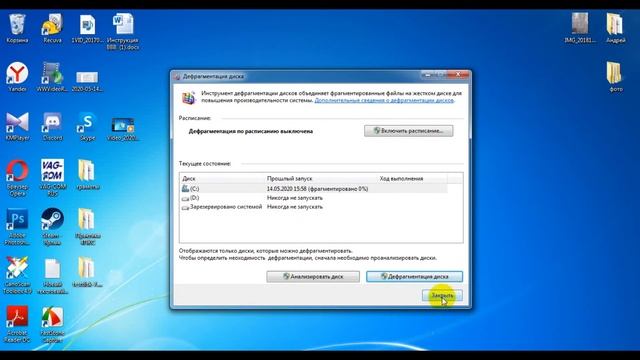Open the Андрей folder on the desktop
The width and height of the screenshot is (640, 360).
[x=615, y=28]
